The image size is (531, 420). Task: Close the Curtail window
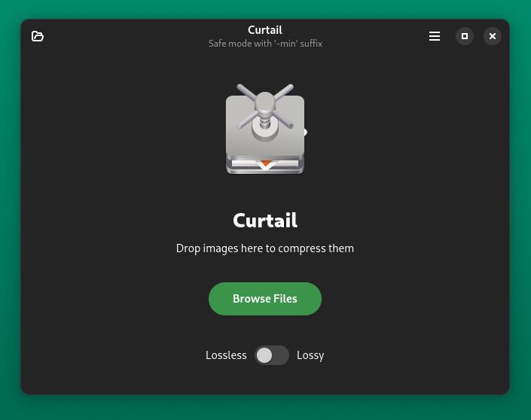pyautogui.click(x=493, y=36)
